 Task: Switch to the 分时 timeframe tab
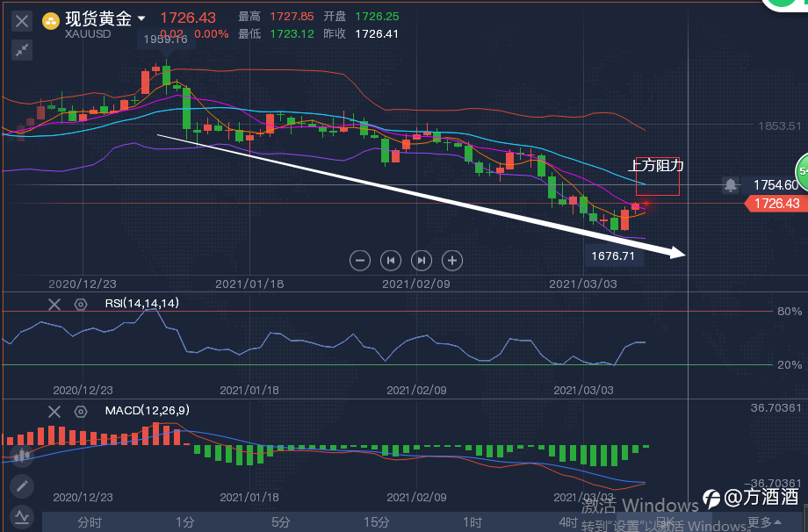(x=90, y=522)
